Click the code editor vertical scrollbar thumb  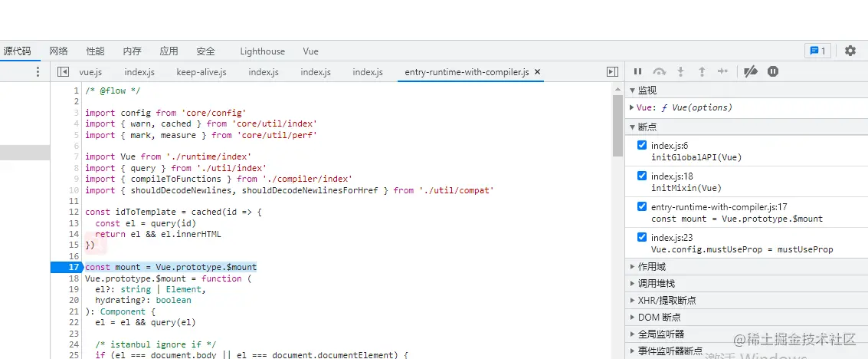[x=617, y=126]
